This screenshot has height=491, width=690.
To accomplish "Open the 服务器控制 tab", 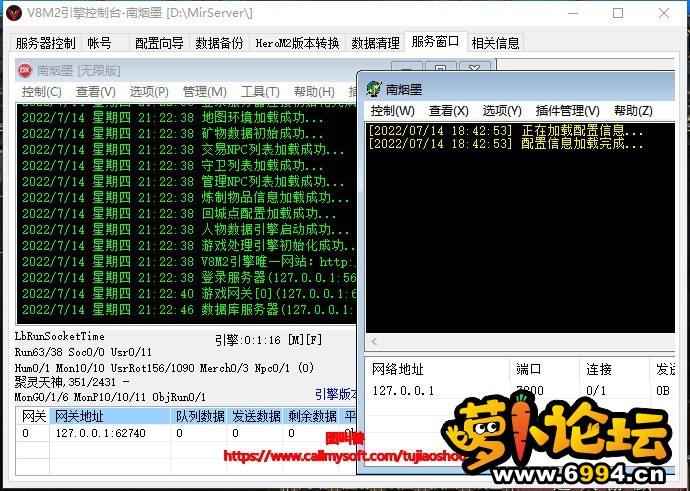I will tap(45, 43).
